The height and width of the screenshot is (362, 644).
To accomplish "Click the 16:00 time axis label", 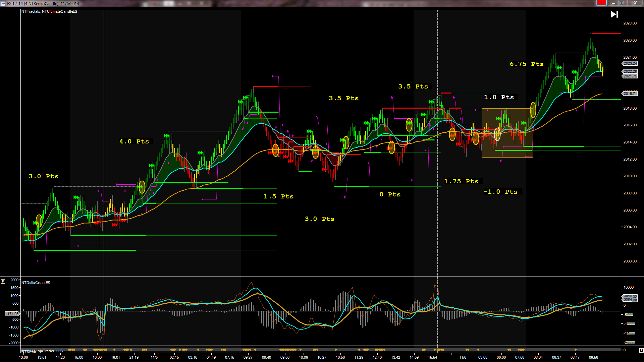I will [x=97, y=357].
